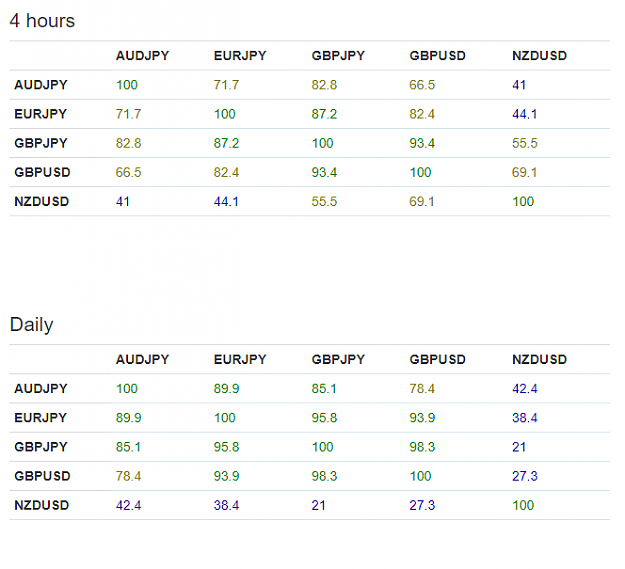Viewport: 625px width, 569px height.
Task: Click 100 in Daily GBPUSD row
Action: click(x=421, y=476)
